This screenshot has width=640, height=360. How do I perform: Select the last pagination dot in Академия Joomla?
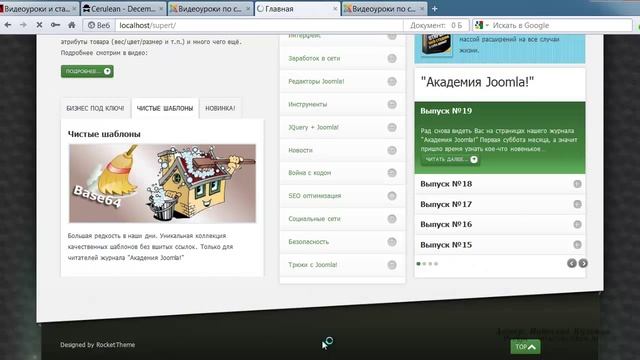point(436,264)
